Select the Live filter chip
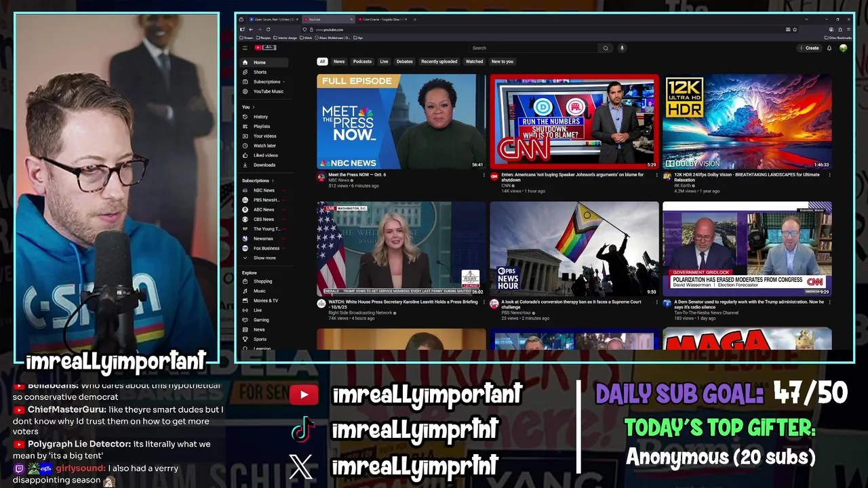Viewport: 868px width, 488px height. click(384, 62)
